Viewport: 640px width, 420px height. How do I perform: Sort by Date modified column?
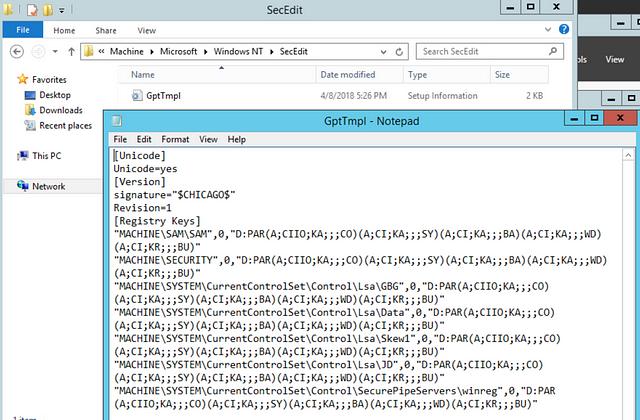click(x=348, y=75)
